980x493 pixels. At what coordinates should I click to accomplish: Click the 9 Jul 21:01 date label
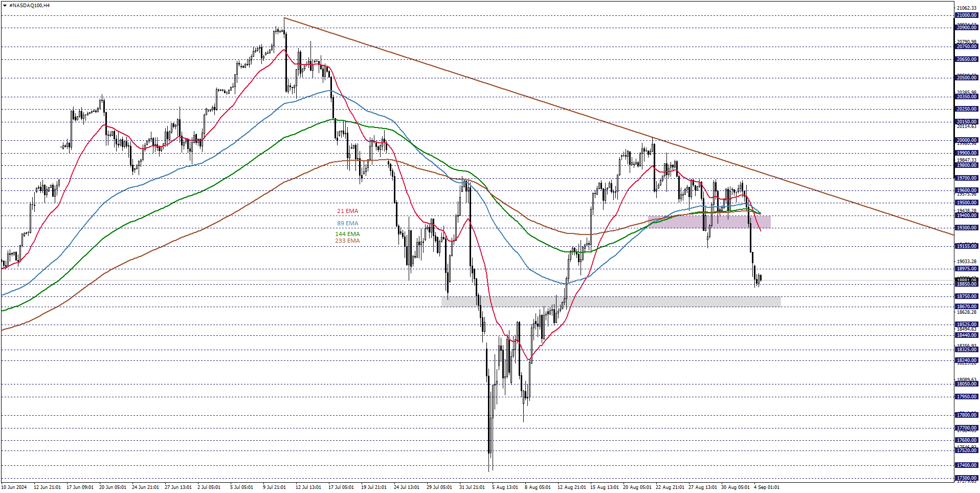[x=274, y=487]
